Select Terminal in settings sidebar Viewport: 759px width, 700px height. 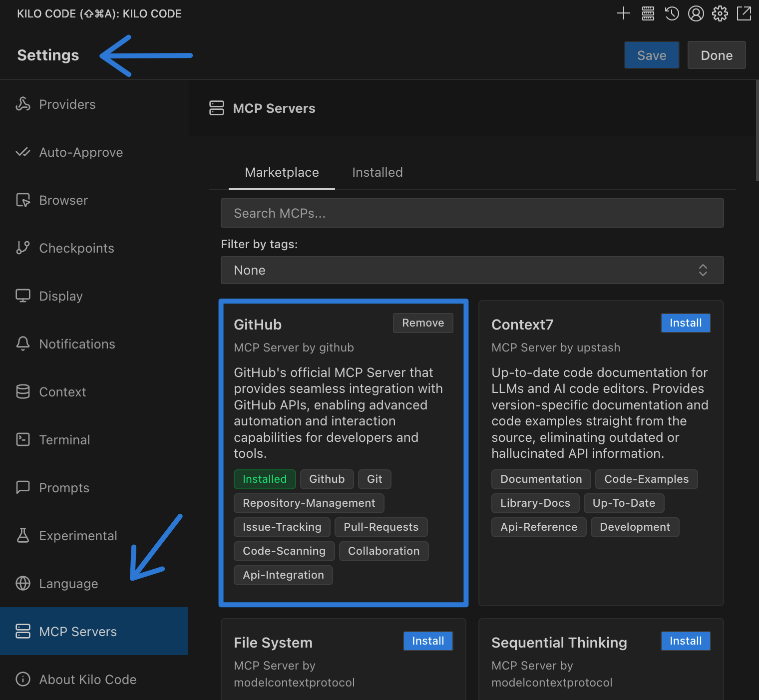click(94, 439)
